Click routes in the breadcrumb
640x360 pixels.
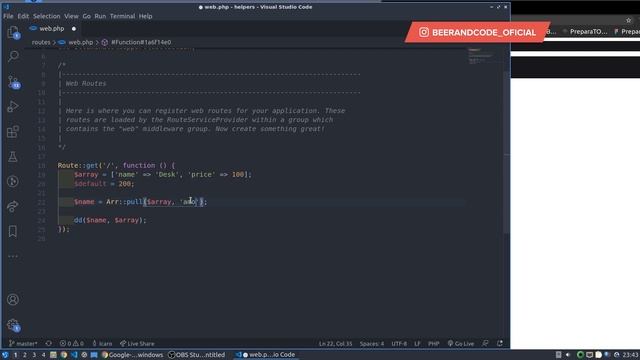click(41, 42)
